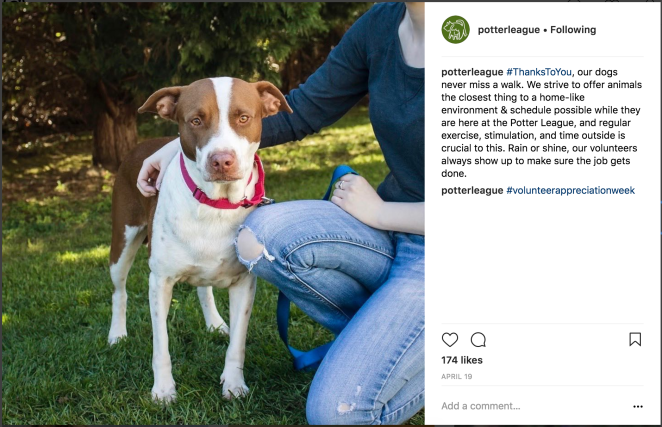The height and width of the screenshot is (427, 662).
Task: Click the caption paragraph about Potter League walks
Action: click(x=541, y=122)
